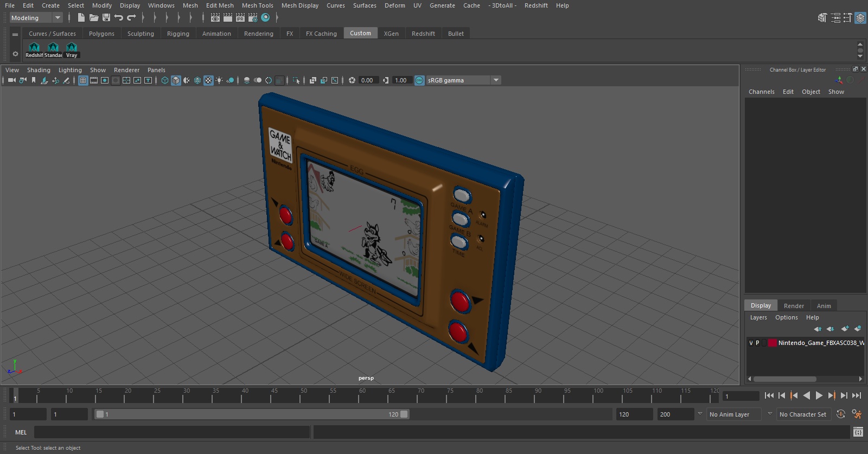Click the Vray shelf button
Image resolution: width=868 pixels, height=454 pixels.
point(72,50)
